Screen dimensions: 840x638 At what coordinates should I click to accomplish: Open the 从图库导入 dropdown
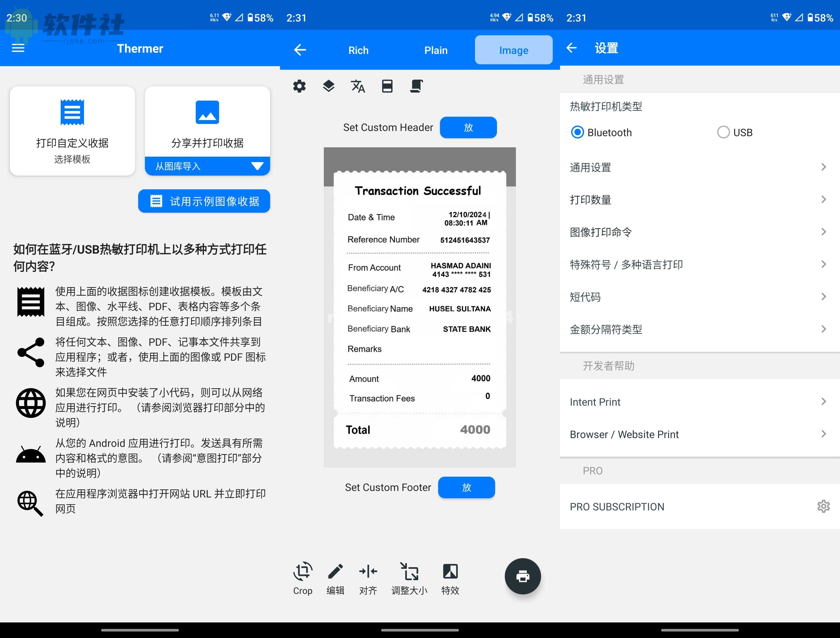click(207, 166)
